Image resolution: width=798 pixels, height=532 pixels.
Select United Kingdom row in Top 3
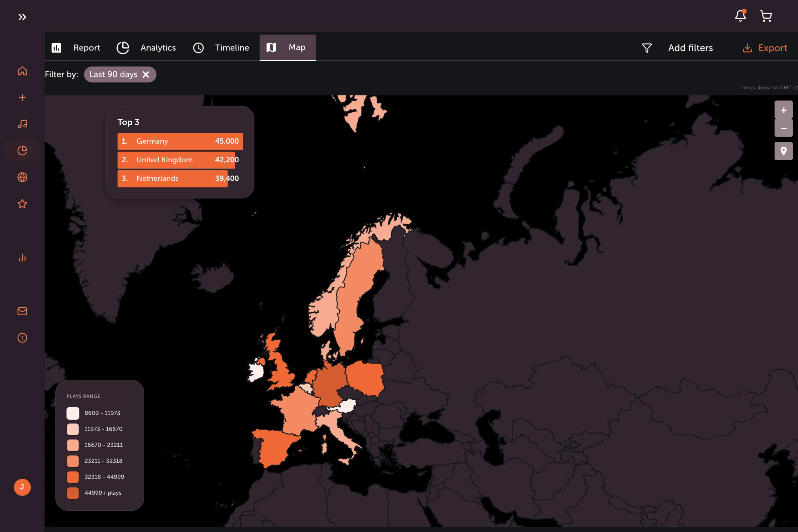tap(180, 160)
